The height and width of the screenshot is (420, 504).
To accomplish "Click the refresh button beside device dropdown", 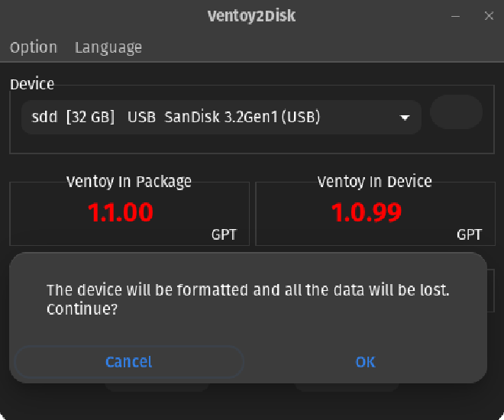I will tap(456, 112).
